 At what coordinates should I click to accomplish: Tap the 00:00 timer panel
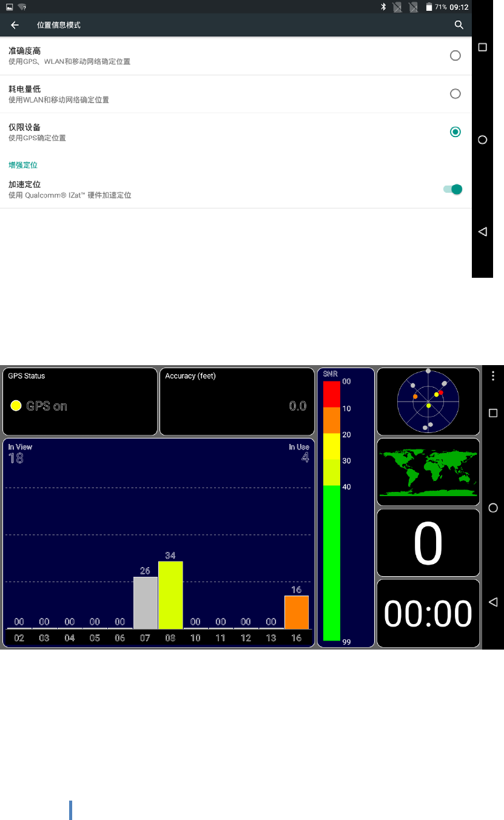[428, 613]
